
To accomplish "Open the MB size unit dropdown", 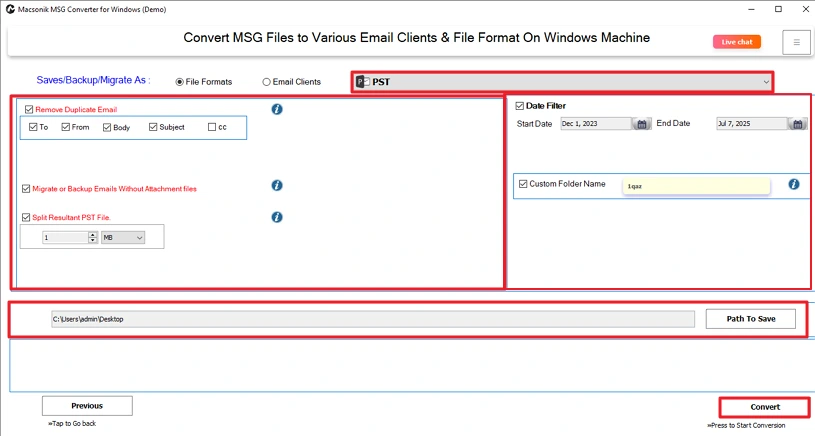I will click(123, 237).
